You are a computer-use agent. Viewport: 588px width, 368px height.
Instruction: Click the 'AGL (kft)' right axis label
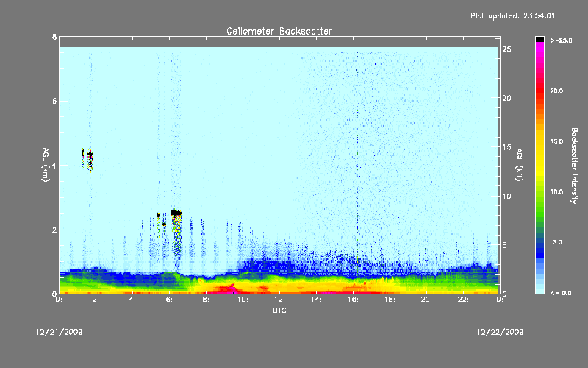(x=519, y=165)
